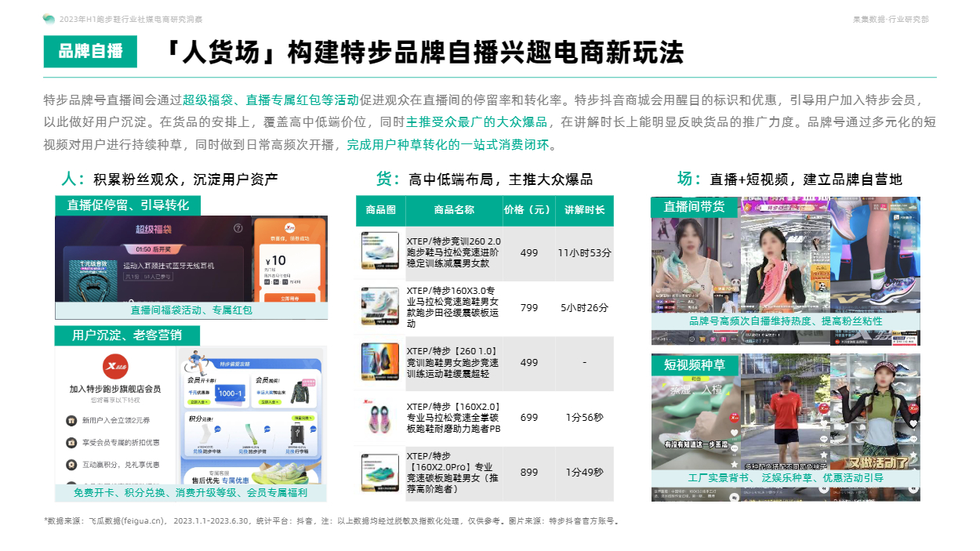
Task: Click the question mark icon in 超级福袋 panel
Action: 238,229
